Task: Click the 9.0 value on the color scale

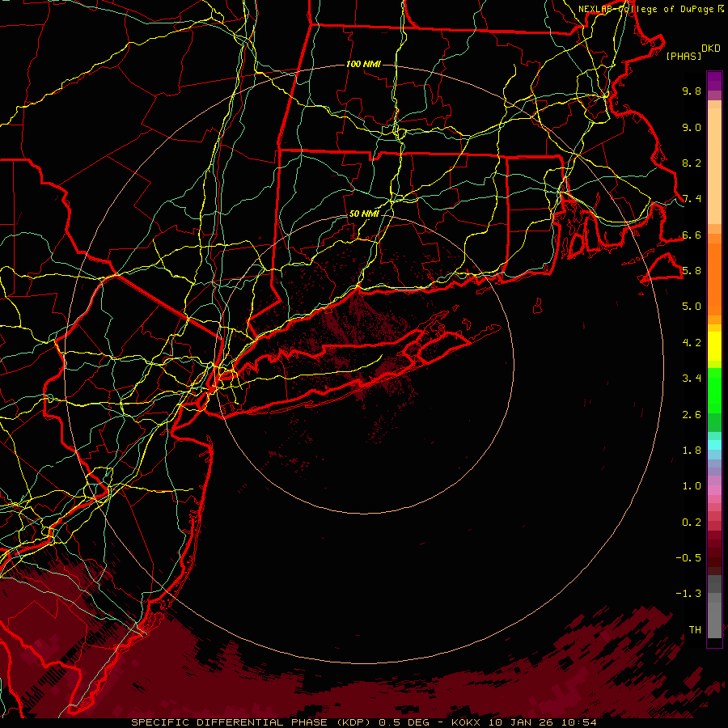Action: [x=692, y=127]
